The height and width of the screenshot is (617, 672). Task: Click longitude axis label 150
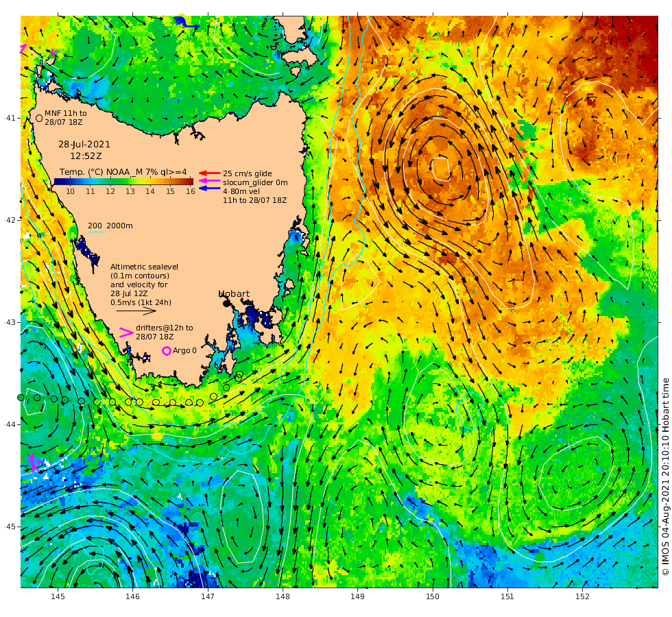coord(433,596)
